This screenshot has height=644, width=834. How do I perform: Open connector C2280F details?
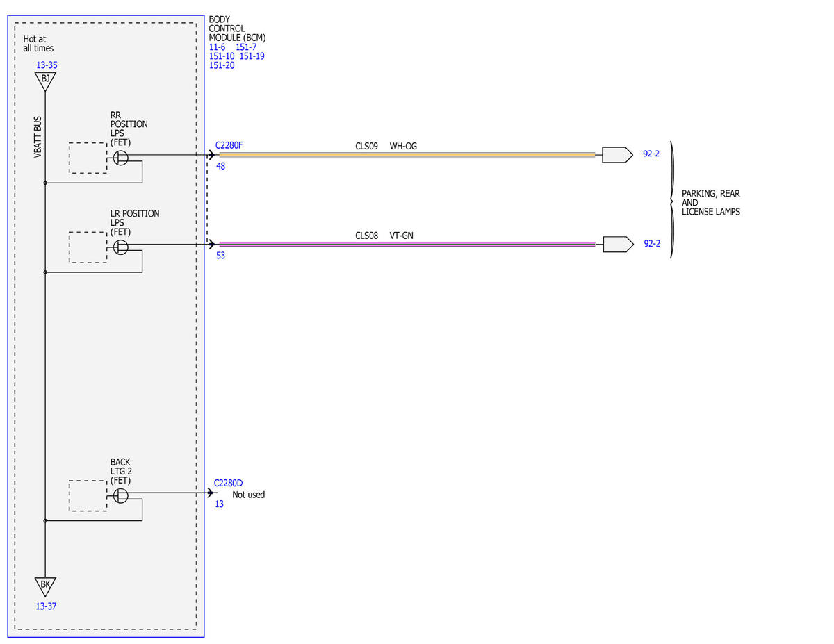pos(229,145)
